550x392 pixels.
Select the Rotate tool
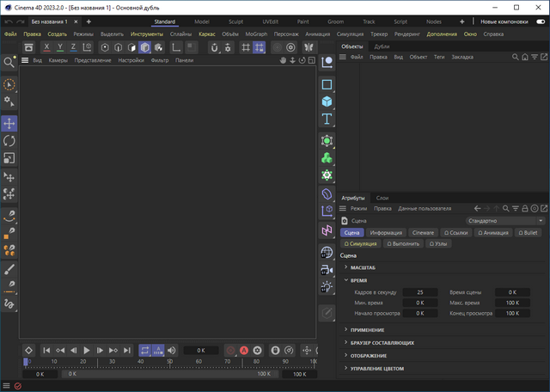[x=9, y=140]
